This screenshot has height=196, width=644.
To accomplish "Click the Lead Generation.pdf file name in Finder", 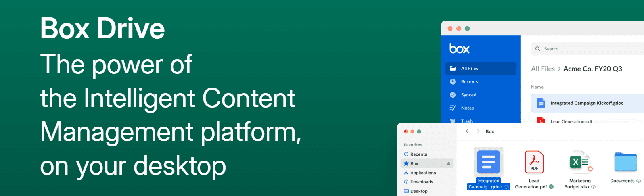I will pos(531,184).
